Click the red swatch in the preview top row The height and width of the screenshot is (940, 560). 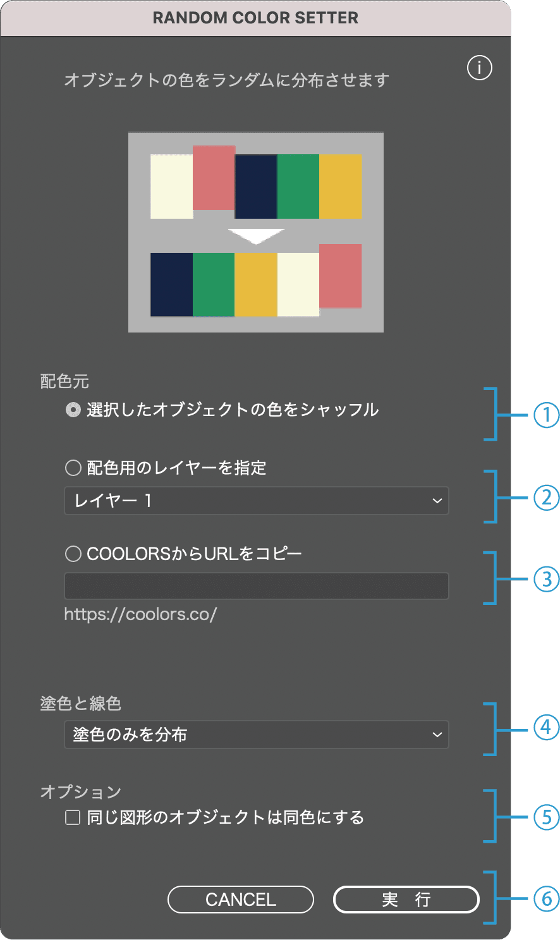coord(214,180)
